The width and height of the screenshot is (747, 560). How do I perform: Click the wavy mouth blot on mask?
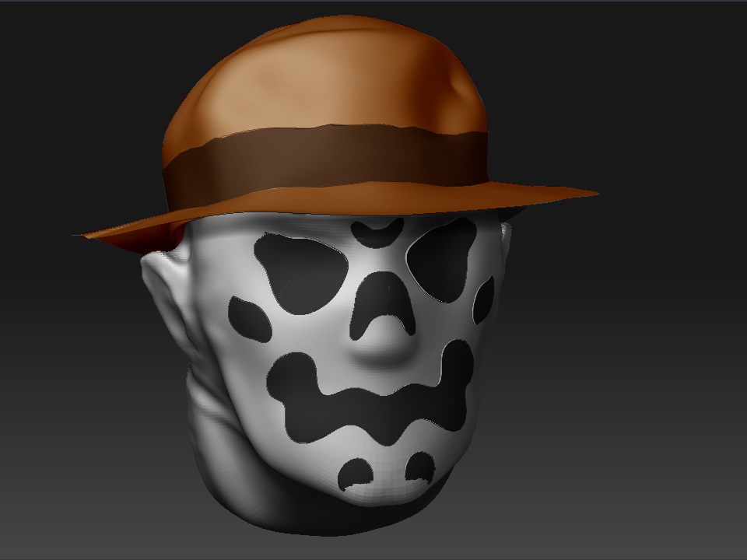tap(370, 394)
